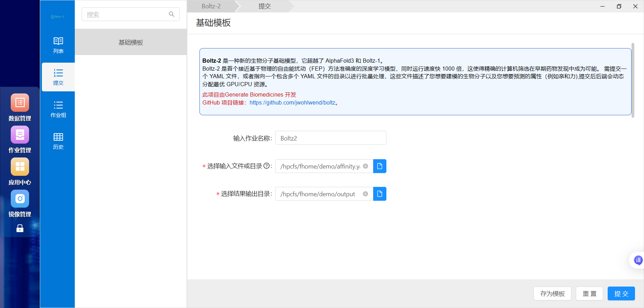The width and height of the screenshot is (644, 308).
Task: Click the 提交 breadcrumb tab
Action: tap(265, 6)
